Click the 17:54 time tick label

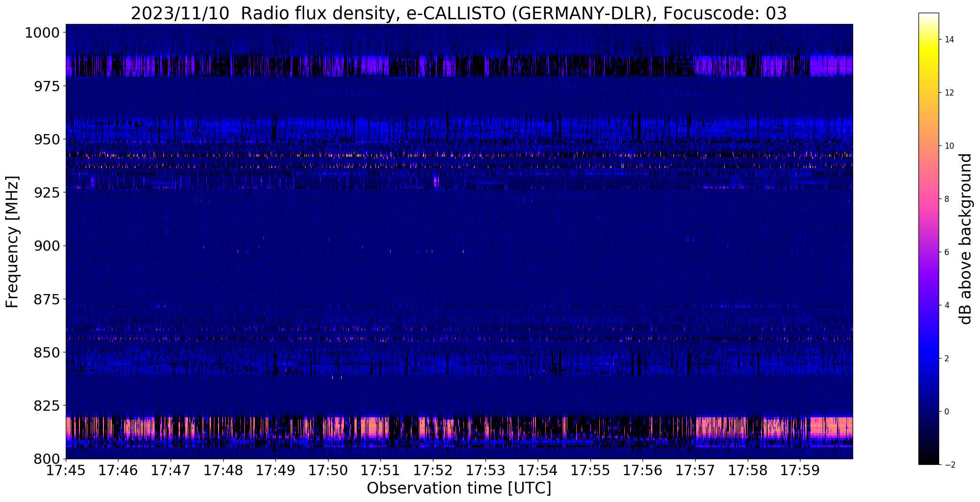click(x=538, y=470)
